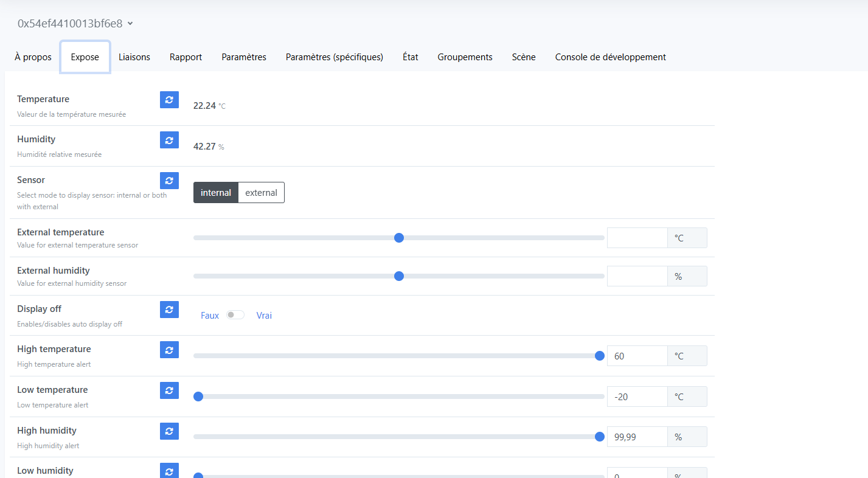Image resolution: width=868 pixels, height=478 pixels.
Task: Open the Console de développement tab
Action: click(x=610, y=57)
